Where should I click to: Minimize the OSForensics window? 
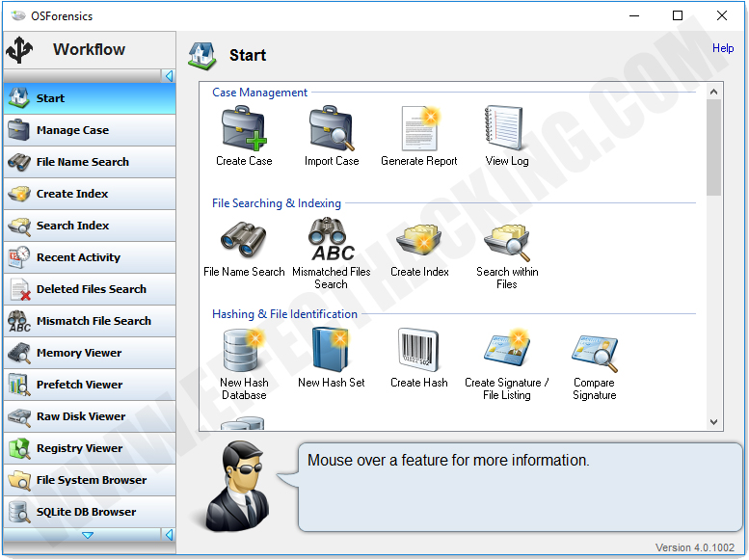click(x=634, y=15)
